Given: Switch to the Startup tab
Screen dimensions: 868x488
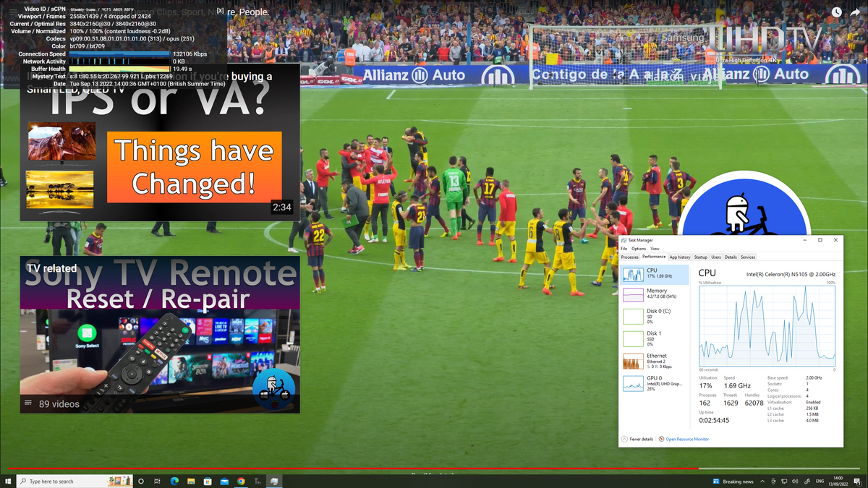Looking at the screenshot, I should pyautogui.click(x=701, y=257).
